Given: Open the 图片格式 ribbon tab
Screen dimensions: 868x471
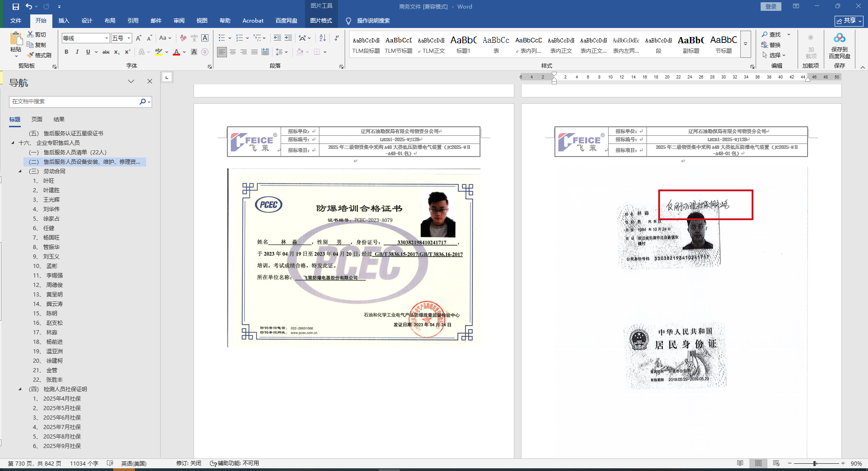Looking at the screenshot, I should click(x=321, y=21).
